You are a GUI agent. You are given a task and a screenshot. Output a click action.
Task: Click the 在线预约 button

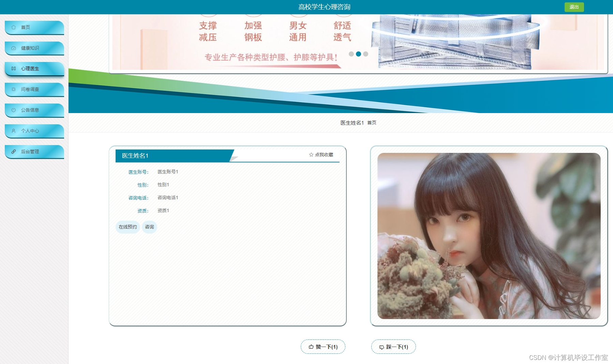(x=128, y=227)
